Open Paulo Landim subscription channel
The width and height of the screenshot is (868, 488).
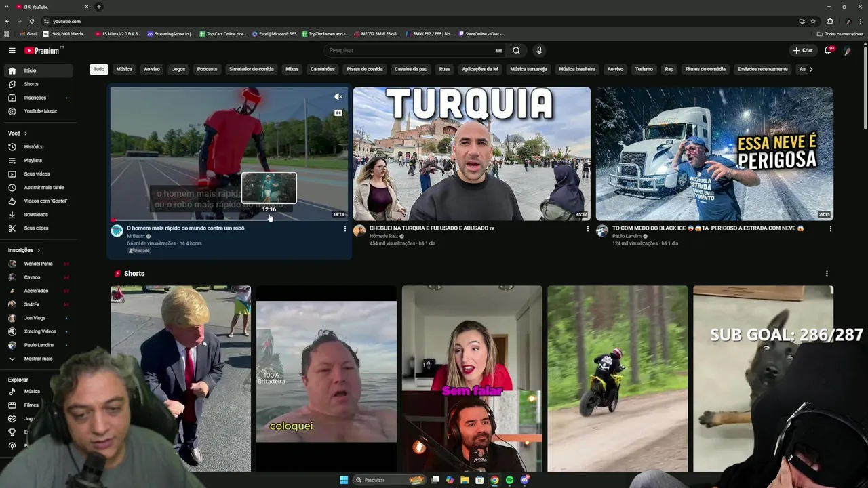39,345
